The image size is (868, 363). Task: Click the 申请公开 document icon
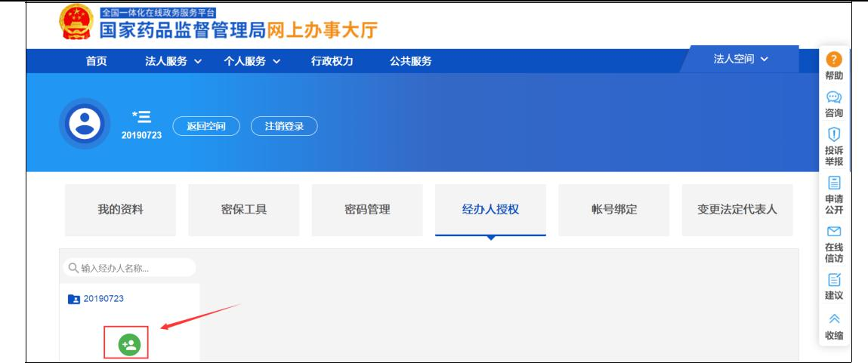click(834, 183)
